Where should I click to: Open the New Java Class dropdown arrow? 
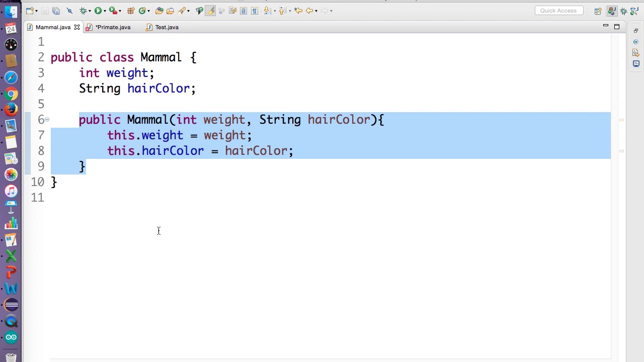149,11
